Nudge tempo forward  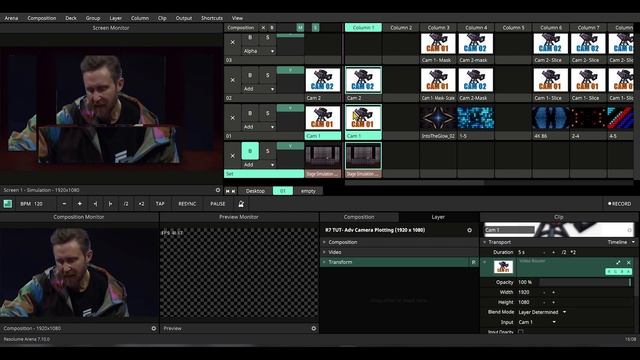coord(110,204)
